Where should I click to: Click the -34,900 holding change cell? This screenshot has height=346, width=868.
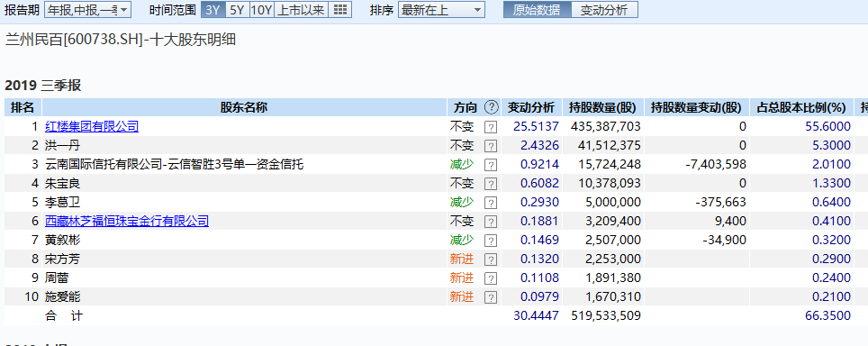(x=725, y=241)
